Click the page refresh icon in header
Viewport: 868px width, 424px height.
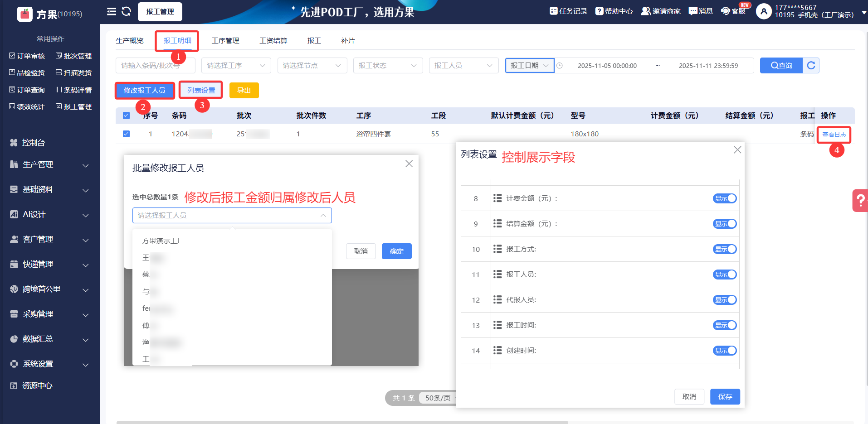[x=127, y=12]
